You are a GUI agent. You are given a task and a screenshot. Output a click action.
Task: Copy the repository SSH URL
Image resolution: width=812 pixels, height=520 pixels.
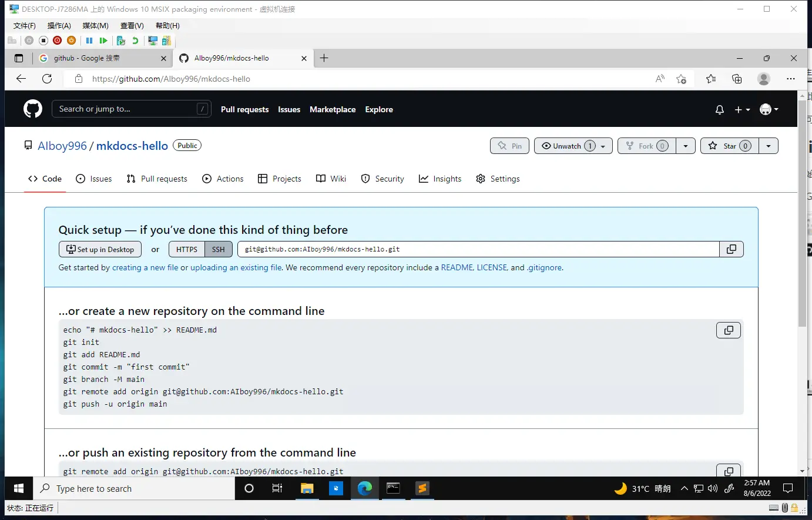tap(731, 249)
